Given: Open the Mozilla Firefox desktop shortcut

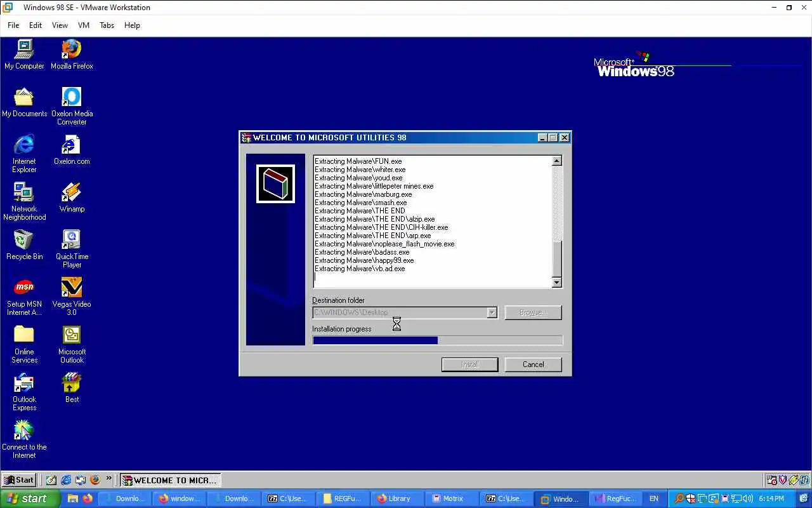Looking at the screenshot, I should tap(72, 54).
